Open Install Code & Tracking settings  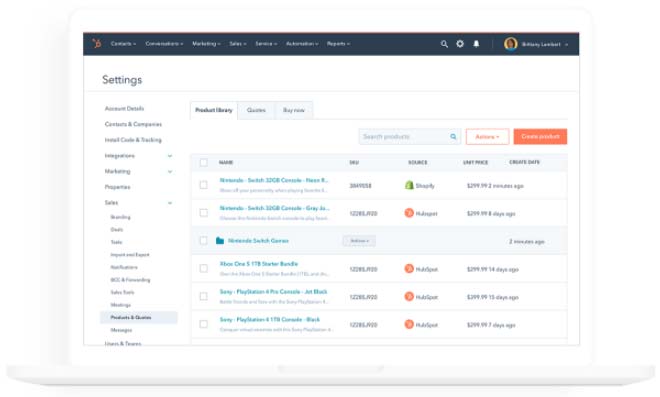133,140
